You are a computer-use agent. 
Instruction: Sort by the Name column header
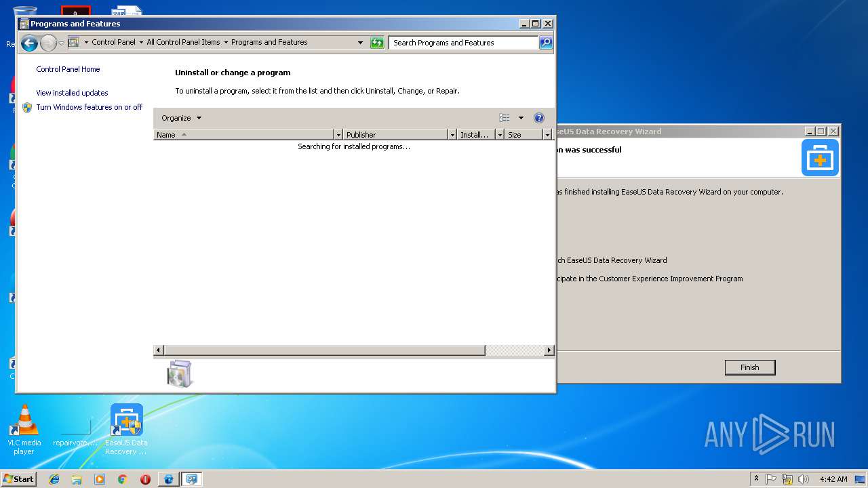pyautogui.click(x=243, y=135)
